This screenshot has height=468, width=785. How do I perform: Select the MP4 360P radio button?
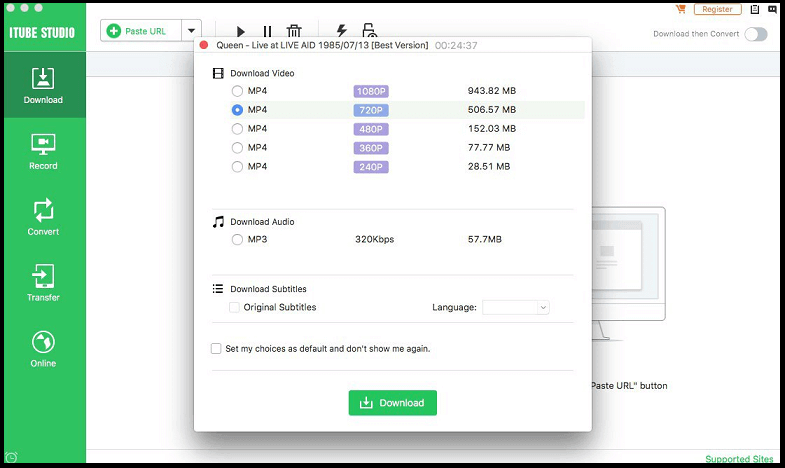(x=237, y=148)
